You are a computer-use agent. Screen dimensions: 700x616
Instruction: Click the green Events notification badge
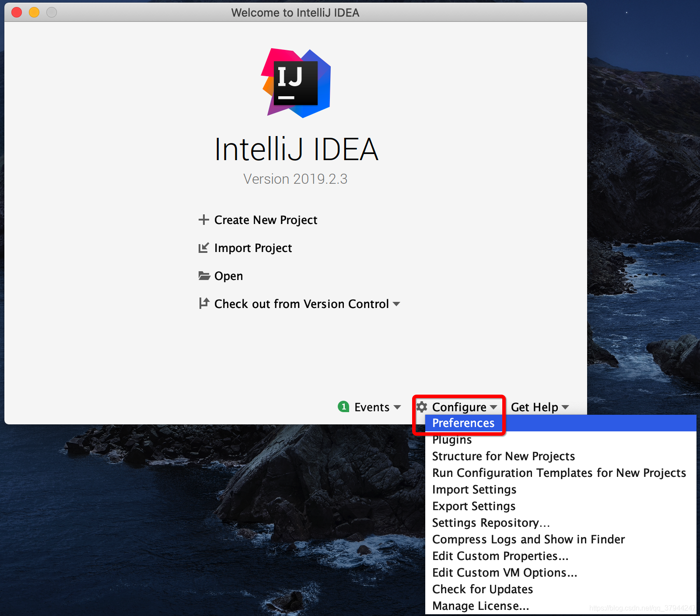(343, 406)
